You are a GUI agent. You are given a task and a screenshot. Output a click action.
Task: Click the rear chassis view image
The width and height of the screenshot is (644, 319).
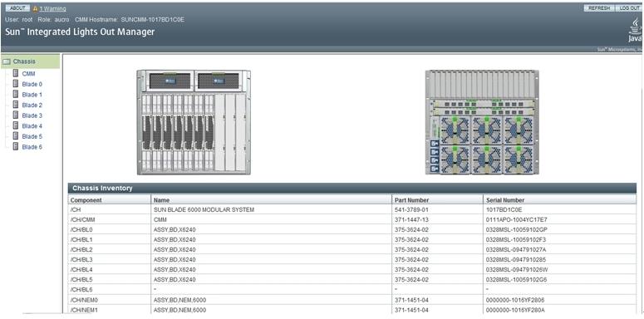click(x=482, y=122)
